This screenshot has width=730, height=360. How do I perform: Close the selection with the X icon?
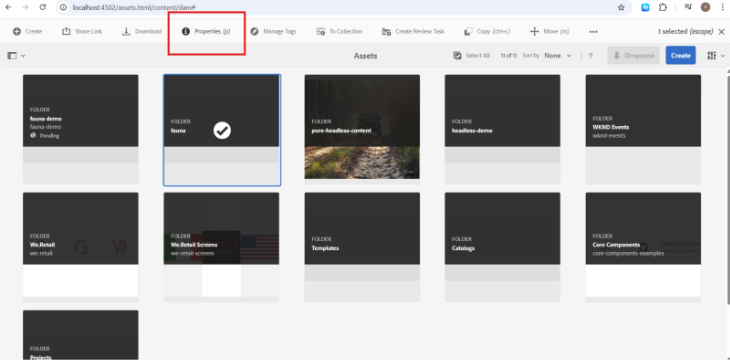(721, 32)
